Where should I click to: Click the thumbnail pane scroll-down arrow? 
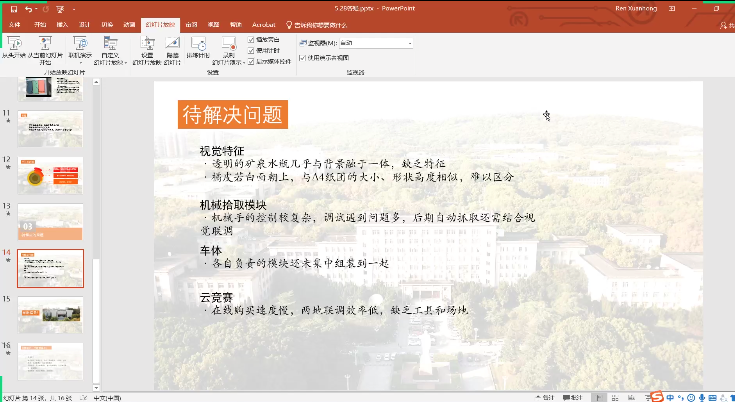click(96, 387)
